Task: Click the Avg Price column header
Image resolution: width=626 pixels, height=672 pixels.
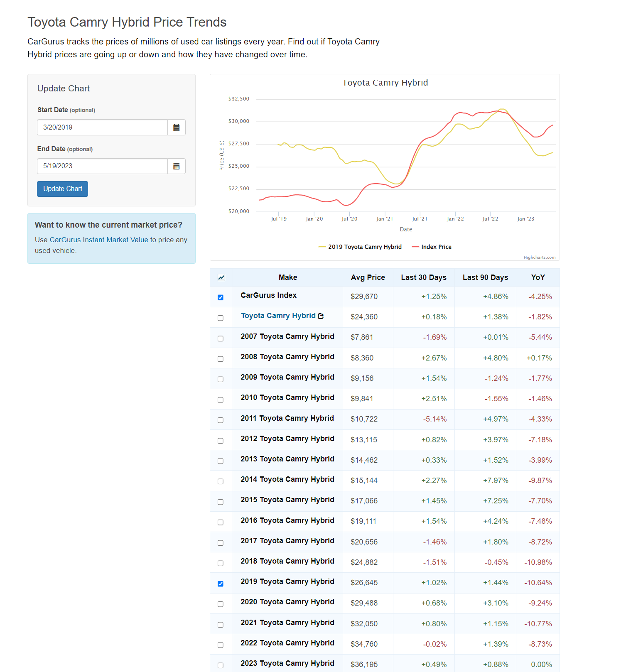Action: pos(368,277)
